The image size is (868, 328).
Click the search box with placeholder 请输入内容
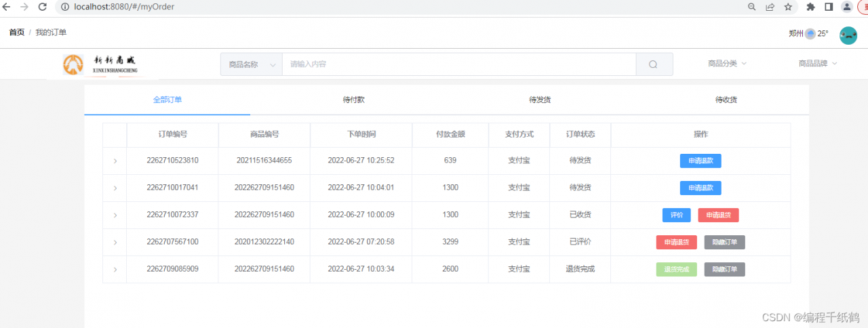coord(459,64)
